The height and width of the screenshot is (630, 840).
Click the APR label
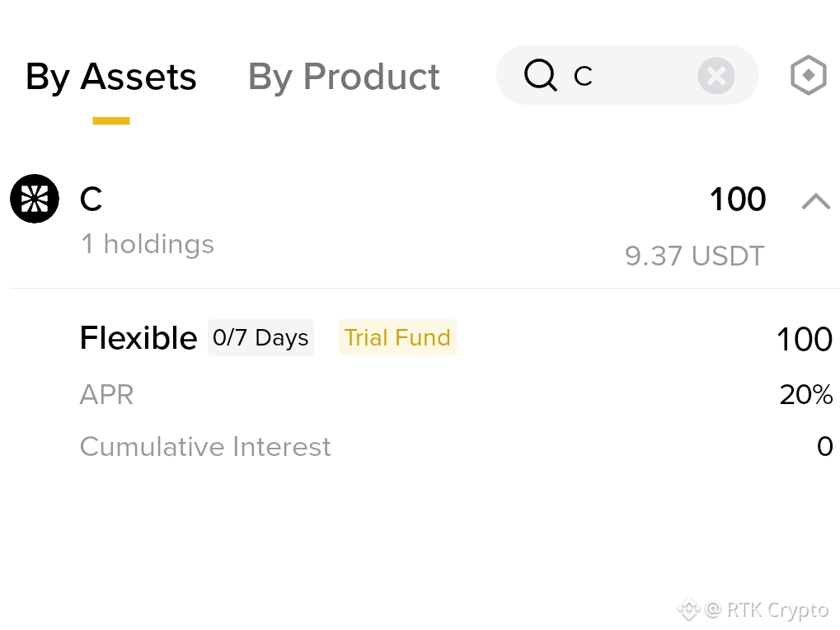pyautogui.click(x=106, y=395)
